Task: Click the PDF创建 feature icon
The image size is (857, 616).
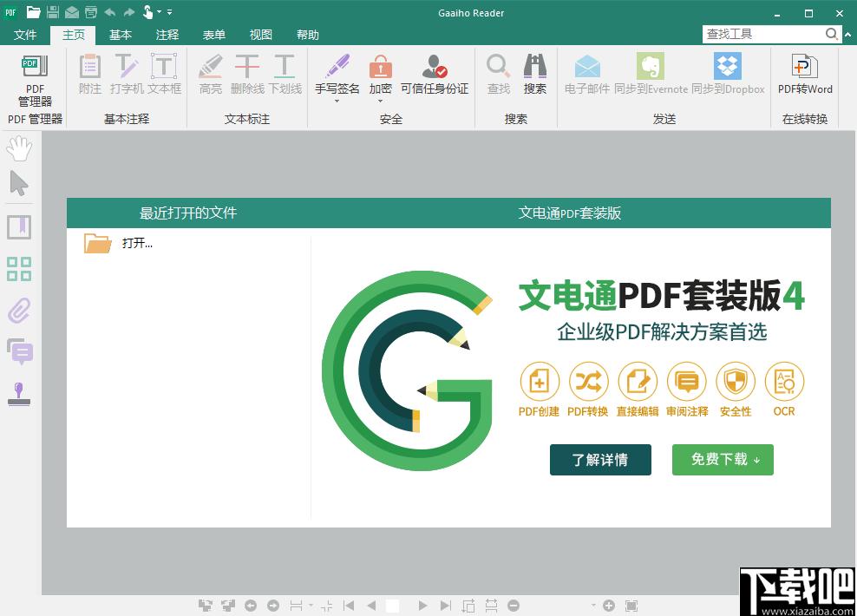Action: 539,382
